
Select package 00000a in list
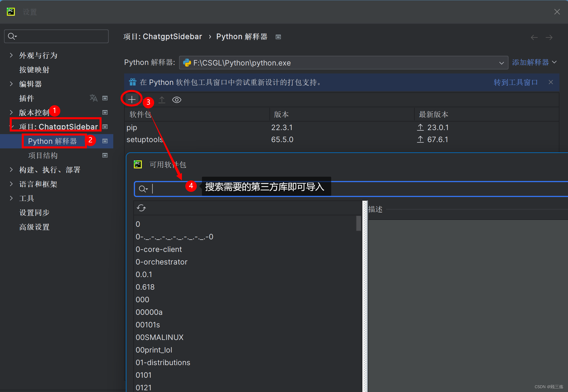[149, 312]
